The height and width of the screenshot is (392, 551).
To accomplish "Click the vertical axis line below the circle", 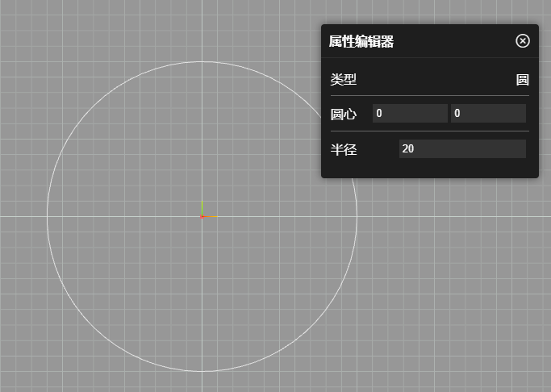I will click(x=202, y=382).
